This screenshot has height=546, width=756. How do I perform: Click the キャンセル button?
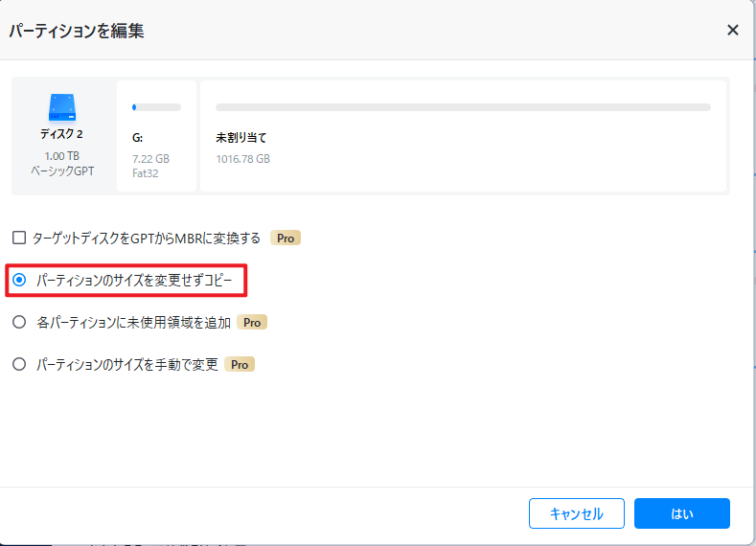(x=576, y=513)
